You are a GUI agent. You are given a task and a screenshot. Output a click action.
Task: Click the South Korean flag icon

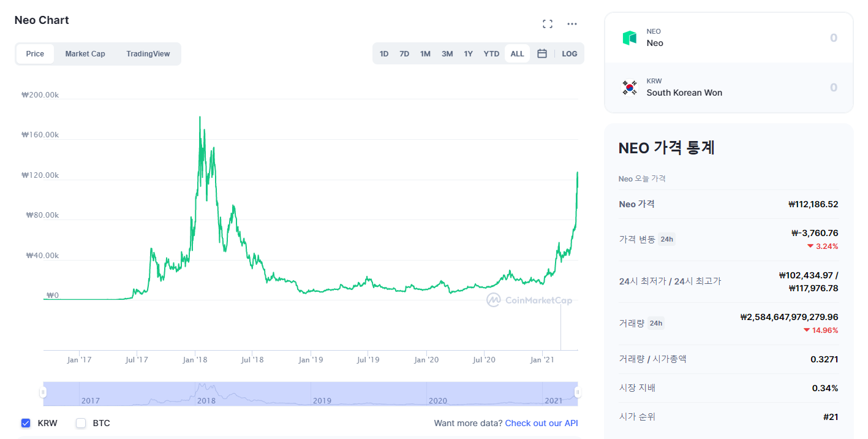pyautogui.click(x=630, y=88)
